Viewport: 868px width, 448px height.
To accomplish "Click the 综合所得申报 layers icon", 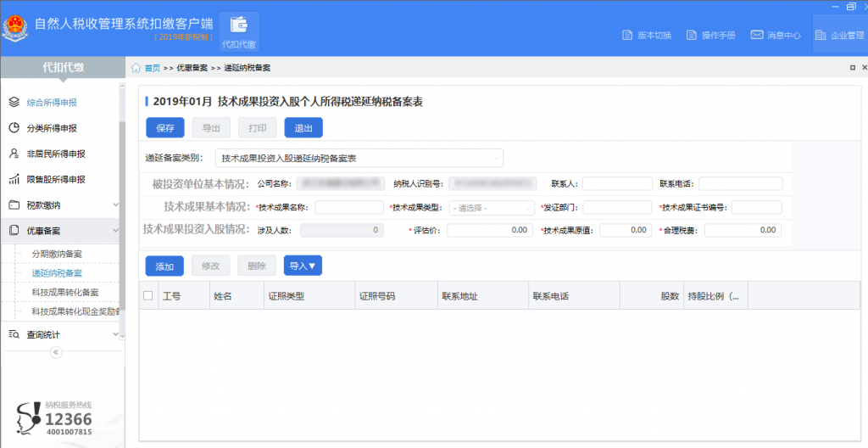I will (x=14, y=102).
